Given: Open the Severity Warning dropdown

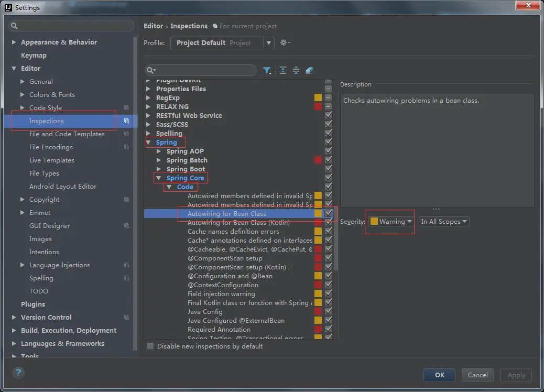Looking at the screenshot, I should pos(390,221).
